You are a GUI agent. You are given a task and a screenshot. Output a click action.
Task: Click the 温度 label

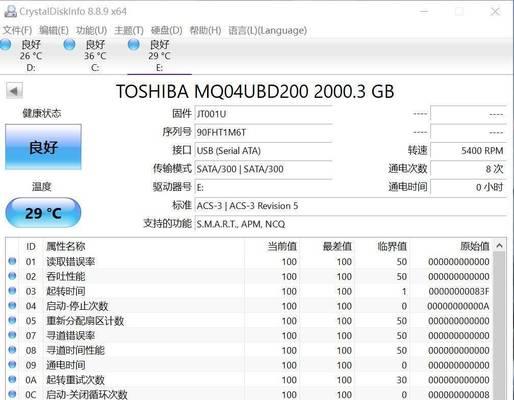click(x=42, y=186)
